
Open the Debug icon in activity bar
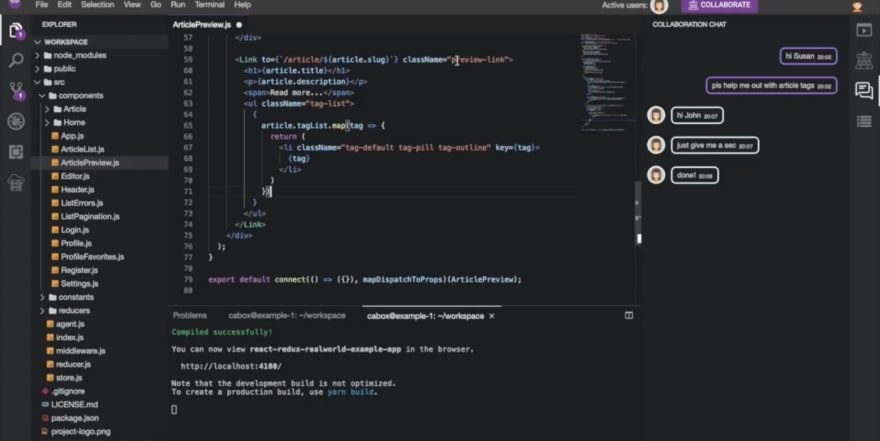16,121
